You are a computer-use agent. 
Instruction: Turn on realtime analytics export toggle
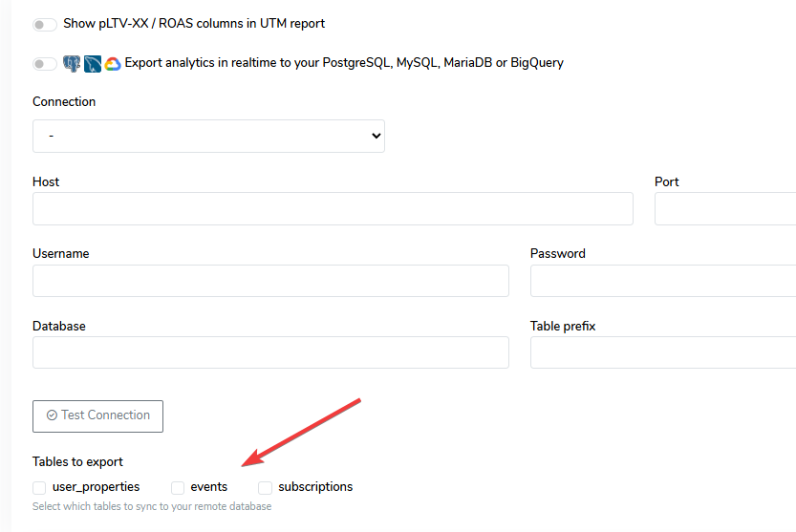45,64
